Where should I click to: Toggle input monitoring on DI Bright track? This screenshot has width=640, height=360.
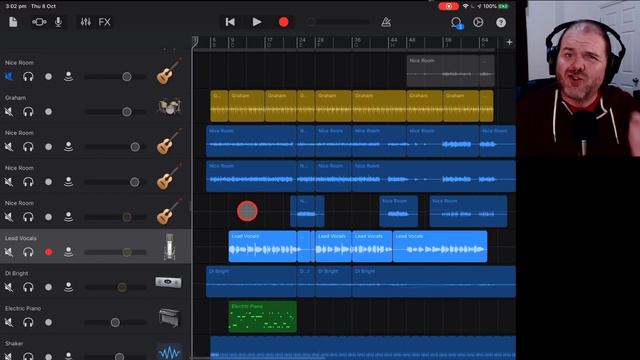click(x=69, y=287)
